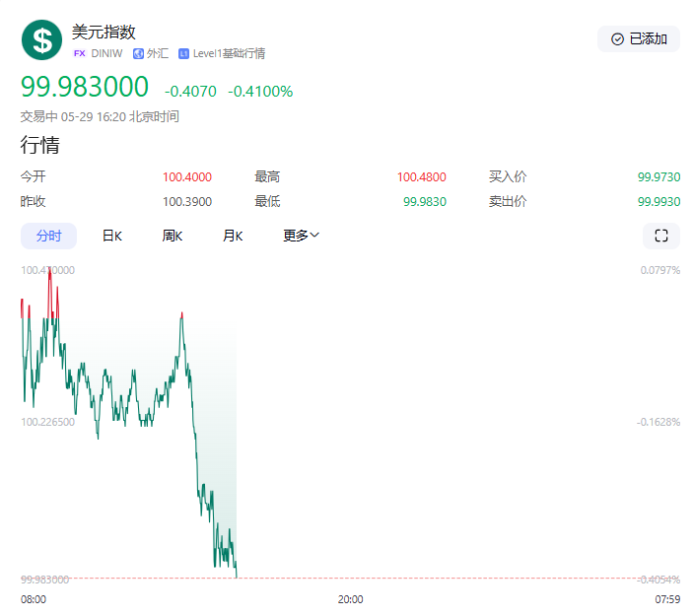Screen dimensions: 693x616
Task: Toggle the 已添加 watchlist button
Action: 639,38
